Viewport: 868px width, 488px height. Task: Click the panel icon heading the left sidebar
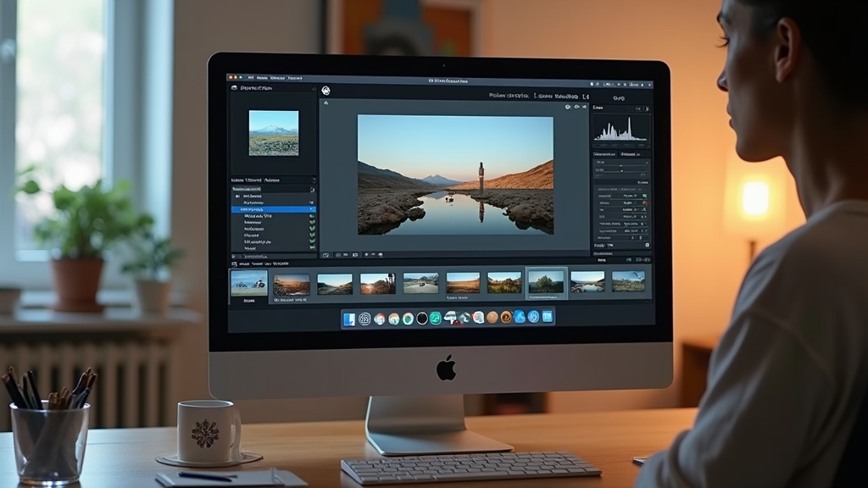point(235,88)
